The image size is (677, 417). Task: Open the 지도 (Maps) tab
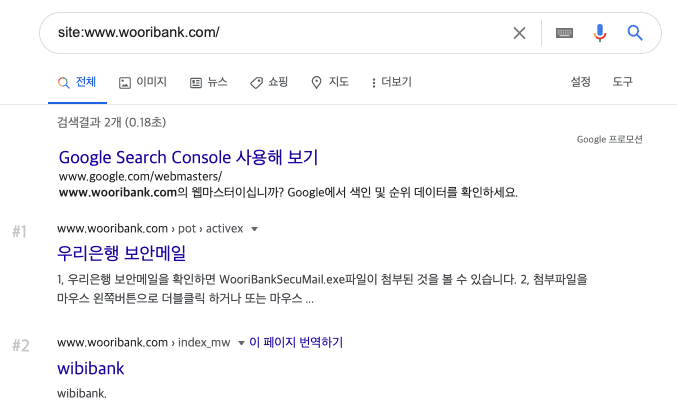click(330, 82)
